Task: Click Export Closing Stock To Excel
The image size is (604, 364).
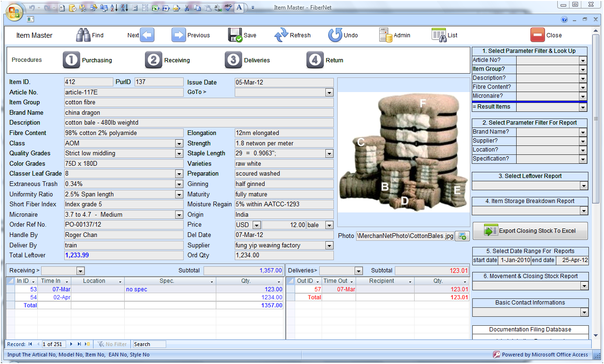Action: (x=530, y=231)
